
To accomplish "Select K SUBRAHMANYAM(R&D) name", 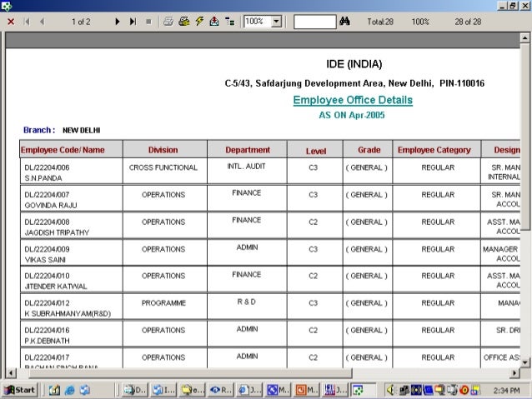I will tap(68, 313).
